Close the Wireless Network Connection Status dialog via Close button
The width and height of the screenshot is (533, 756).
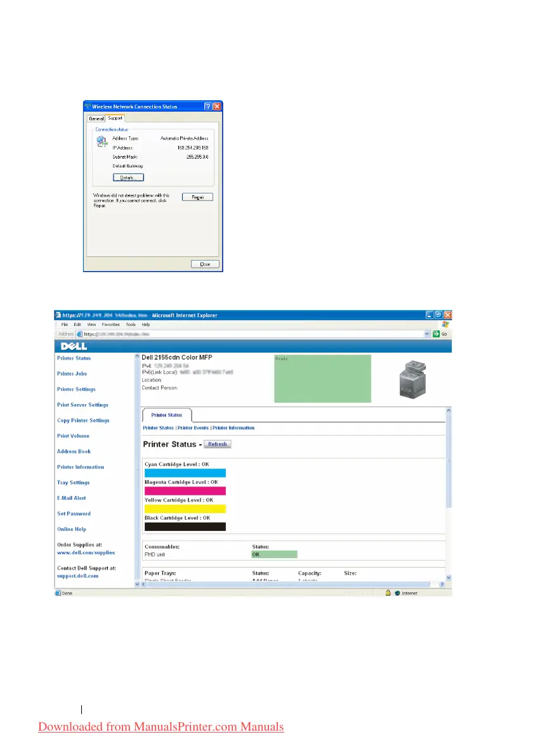click(x=205, y=264)
